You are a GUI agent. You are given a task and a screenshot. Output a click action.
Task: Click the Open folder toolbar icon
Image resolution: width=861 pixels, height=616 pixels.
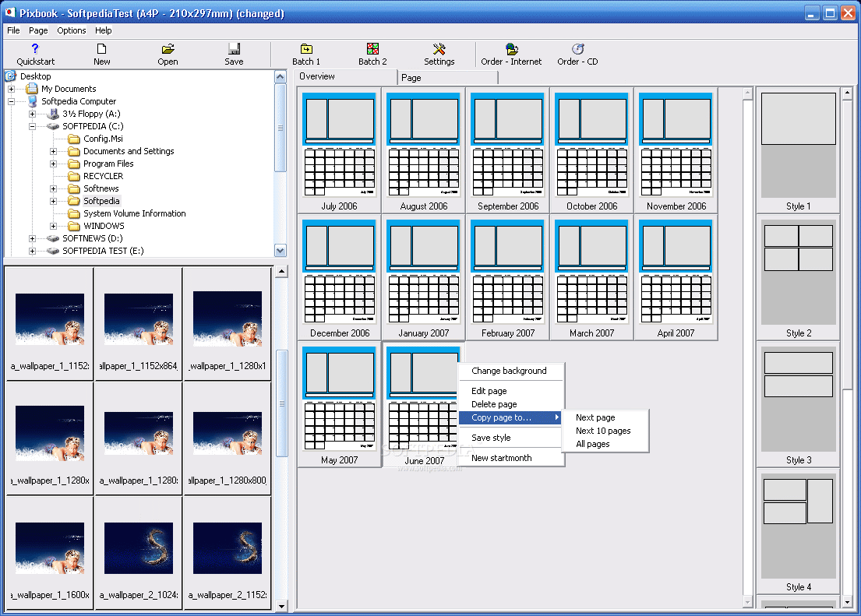(168, 49)
